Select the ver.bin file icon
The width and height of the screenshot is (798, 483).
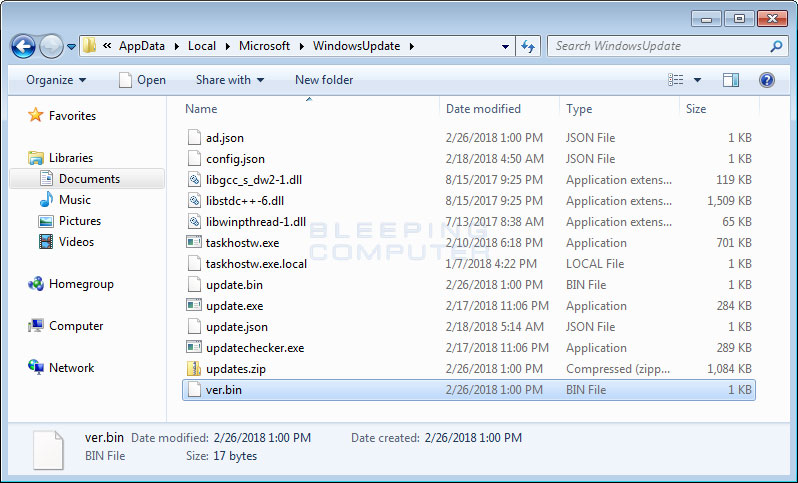tap(194, 390)
